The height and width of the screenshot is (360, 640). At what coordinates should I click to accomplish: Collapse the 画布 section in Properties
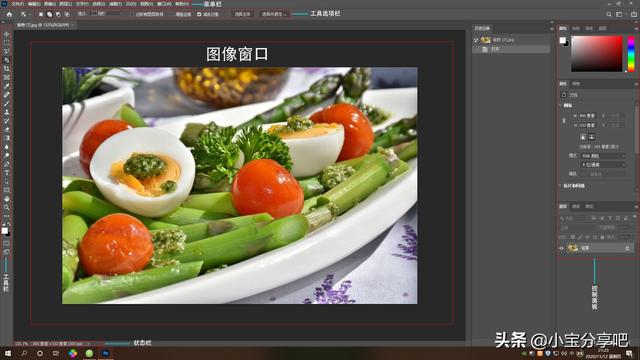(560, 105)
